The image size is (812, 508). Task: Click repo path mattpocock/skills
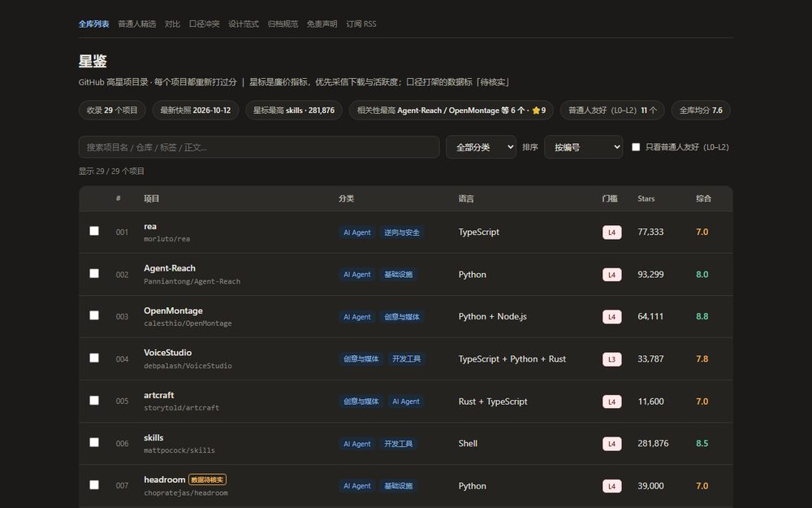pyautogui.click(x=179, y=450)
